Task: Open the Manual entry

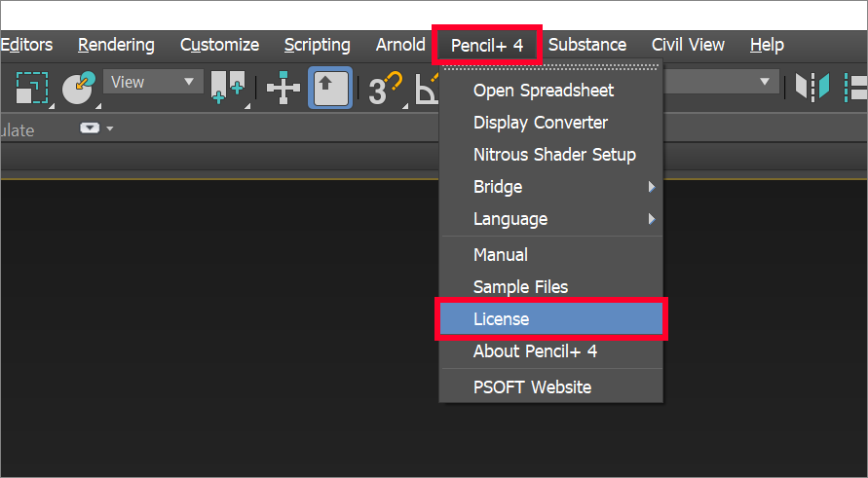Action: [551, 254]
